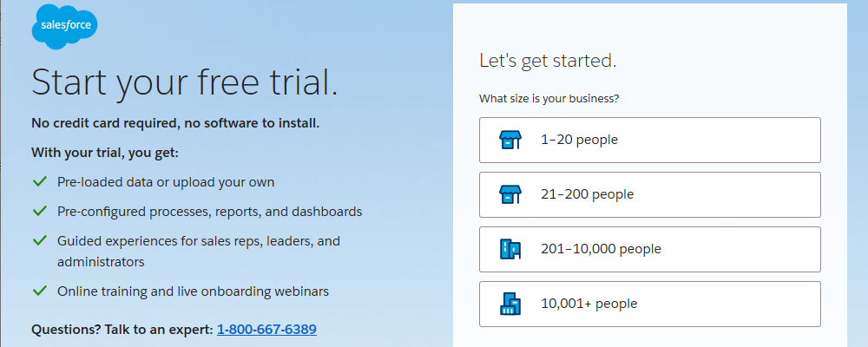This screenshot has height=347, width=868.
Task: Click the office building icon for 201–10,000 people
Action: pos(510,249)
